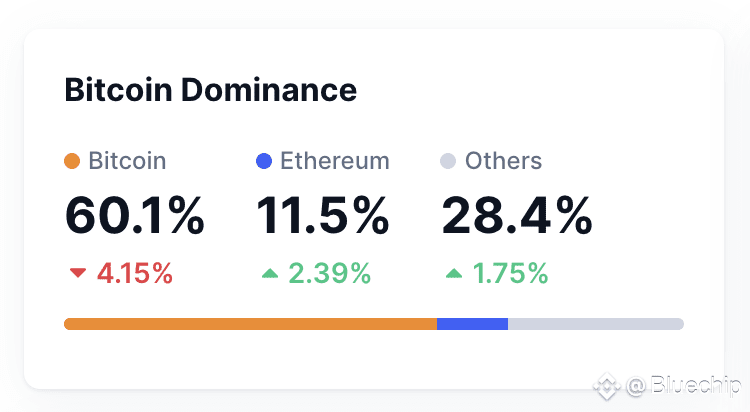Click the orange Bitcoin segment of the bar
The image size is (750, 412).
click(x=251, y=324)
